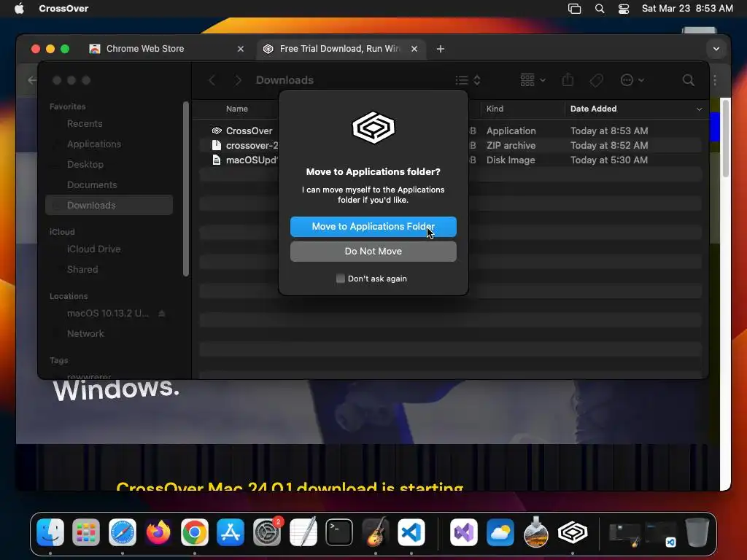The width and height of the screenshot is (747, 560).
Task: Click Finder Tags toolbar icon
Action: (596, 80)
